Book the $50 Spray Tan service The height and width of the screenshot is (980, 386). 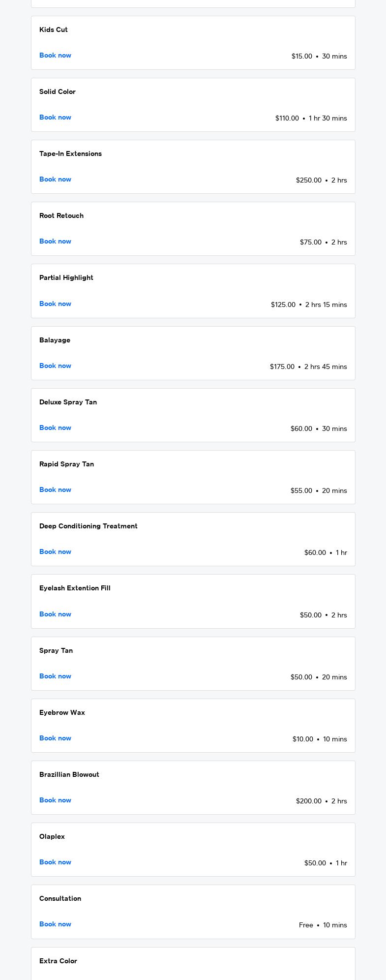click(x=55, y=676)
